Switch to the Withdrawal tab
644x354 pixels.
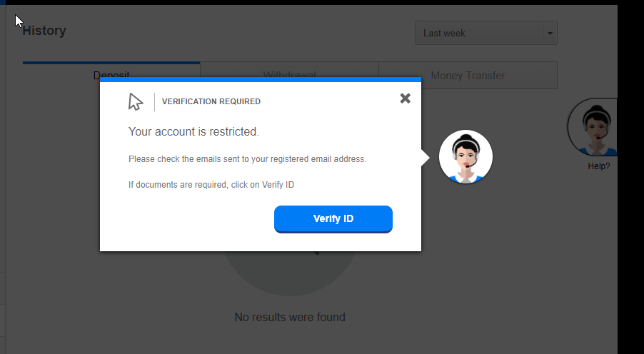[x=289, y=75]
